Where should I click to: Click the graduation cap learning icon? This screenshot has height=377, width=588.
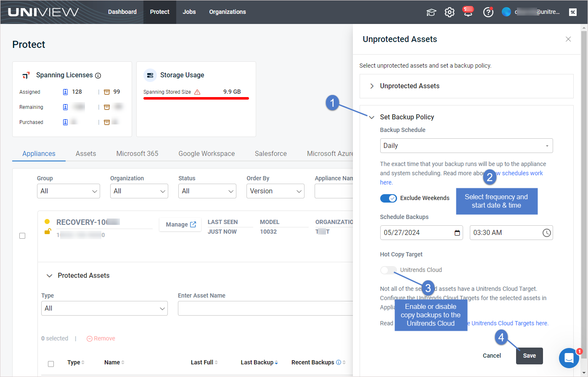pos(431,12)
